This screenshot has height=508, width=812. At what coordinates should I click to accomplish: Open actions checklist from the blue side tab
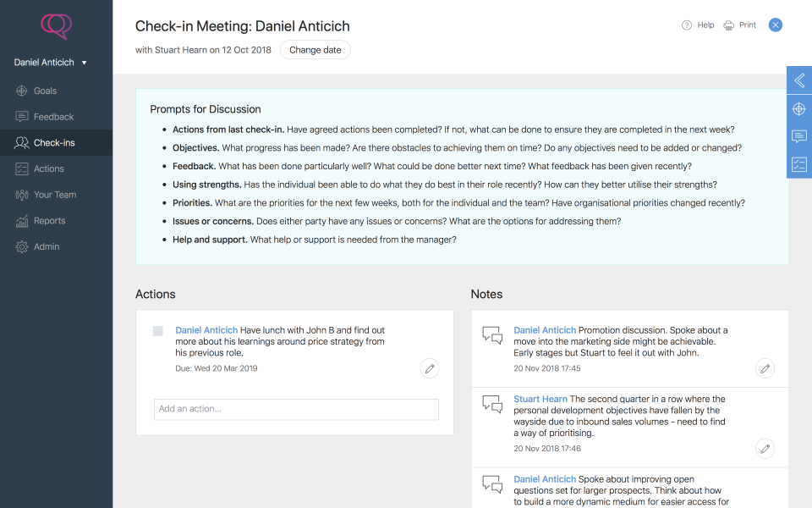coord(798,165)
